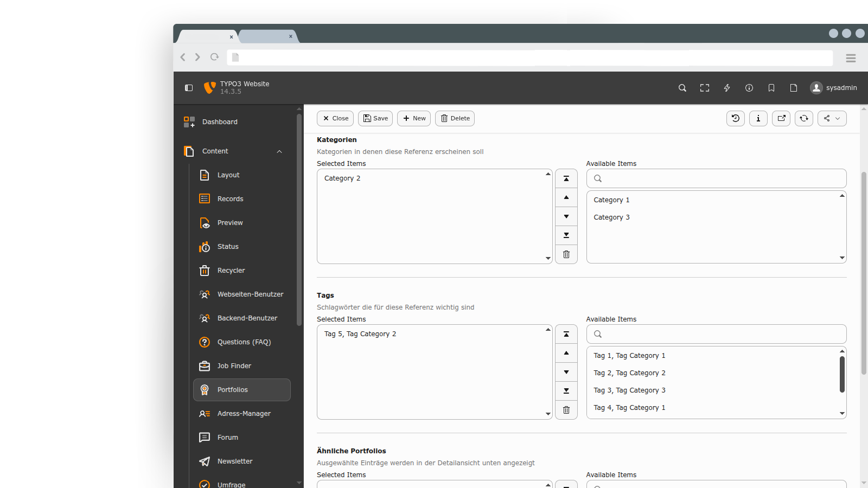Viewport: 868px width, 488px height.
Task: Move Tags item to top
Action: click(x=566, y=334)
